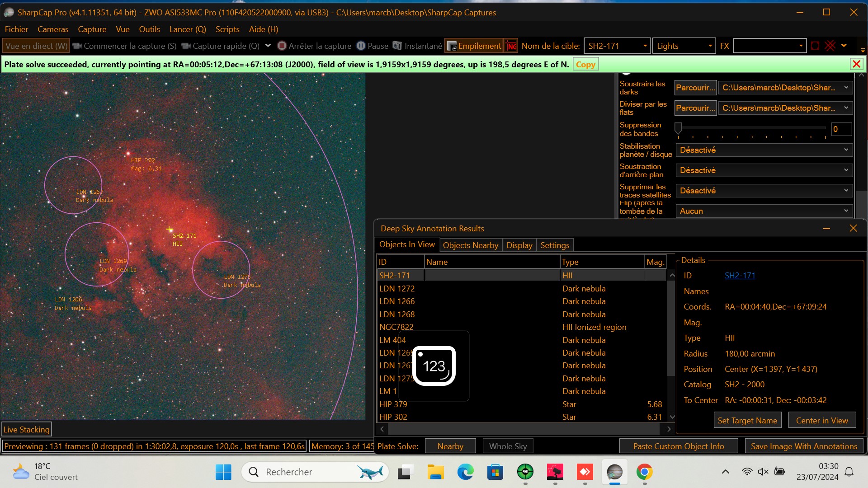
Task: Open the telescope app icon in taskbar
Action: click(555, 472)
